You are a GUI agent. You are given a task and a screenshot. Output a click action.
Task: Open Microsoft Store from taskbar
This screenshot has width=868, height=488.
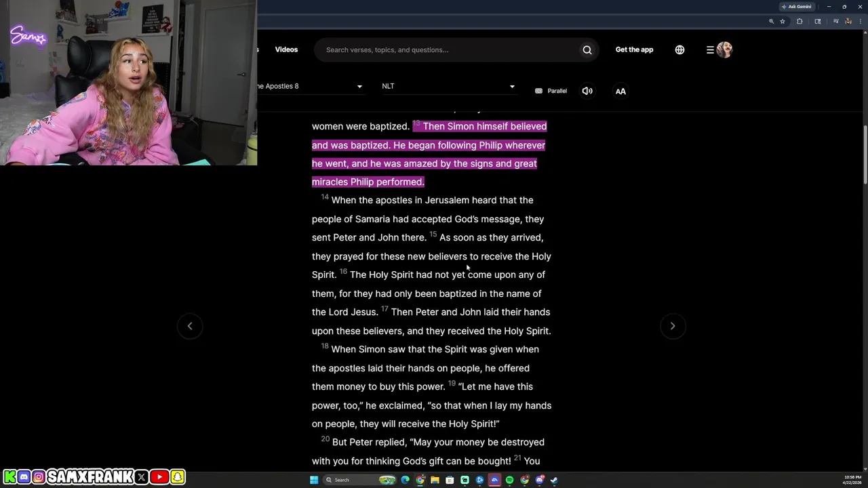(x=450, y=480)
